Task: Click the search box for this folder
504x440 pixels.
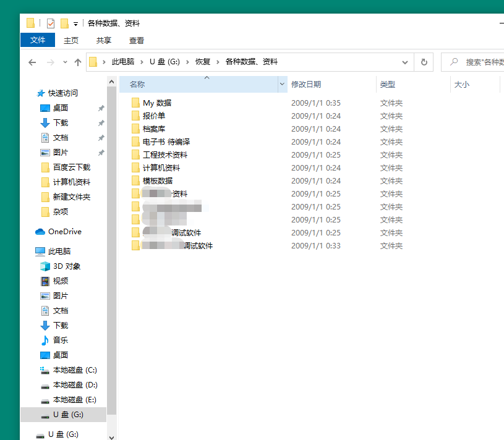Action: click(x=474, y=62)
